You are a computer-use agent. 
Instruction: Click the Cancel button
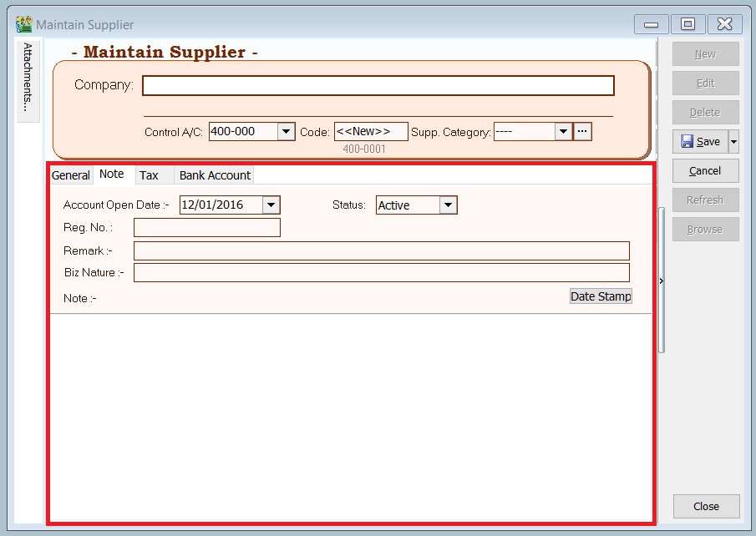coord(704,170)
